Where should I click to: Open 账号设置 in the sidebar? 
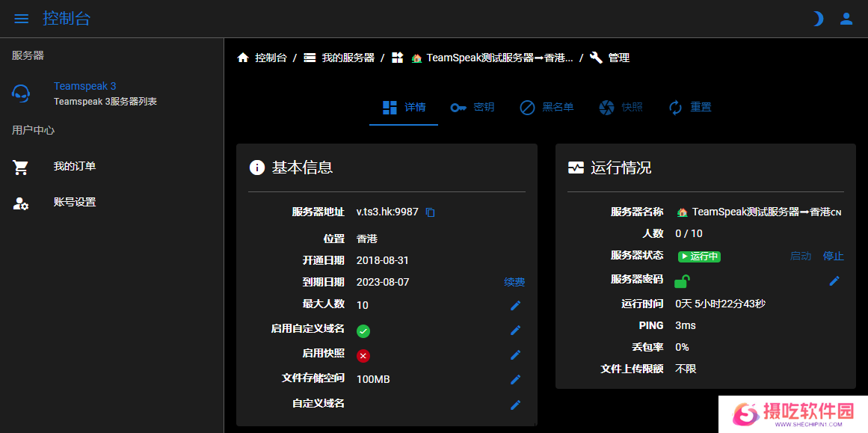[x=75, y=202]
